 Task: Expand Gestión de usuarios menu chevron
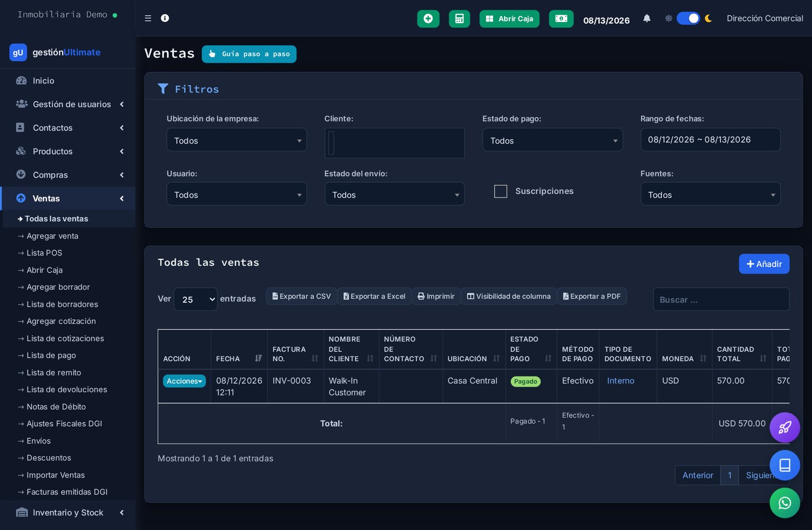point(122,104)
